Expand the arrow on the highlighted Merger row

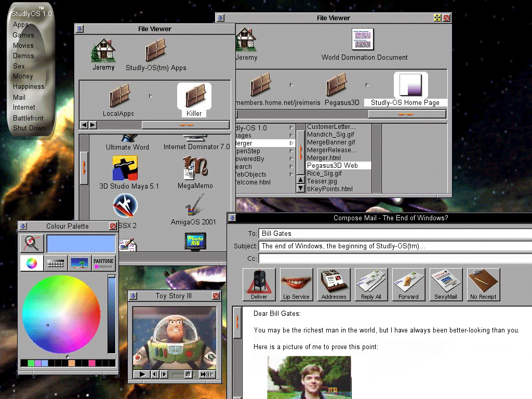[x=291, y=143]
